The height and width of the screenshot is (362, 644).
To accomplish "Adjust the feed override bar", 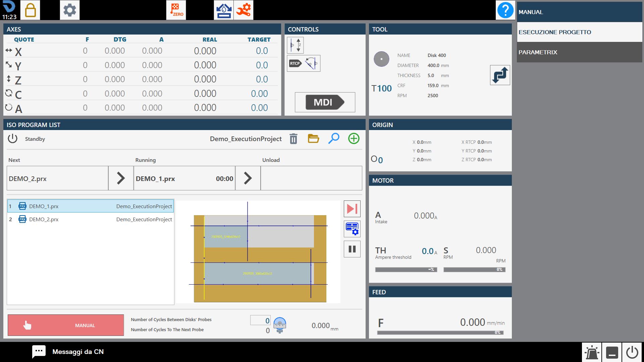I will [440, 333].
